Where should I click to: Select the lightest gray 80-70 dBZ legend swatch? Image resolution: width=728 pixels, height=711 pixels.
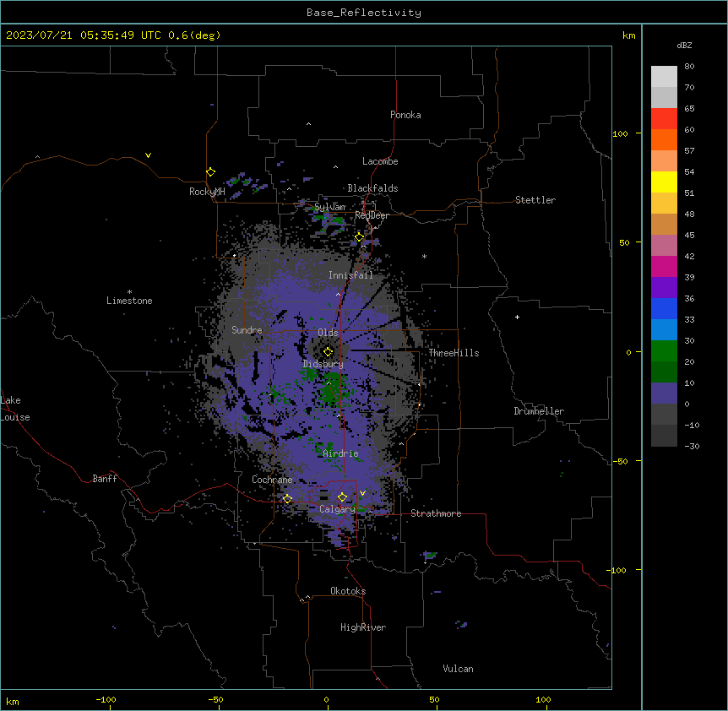664,77
